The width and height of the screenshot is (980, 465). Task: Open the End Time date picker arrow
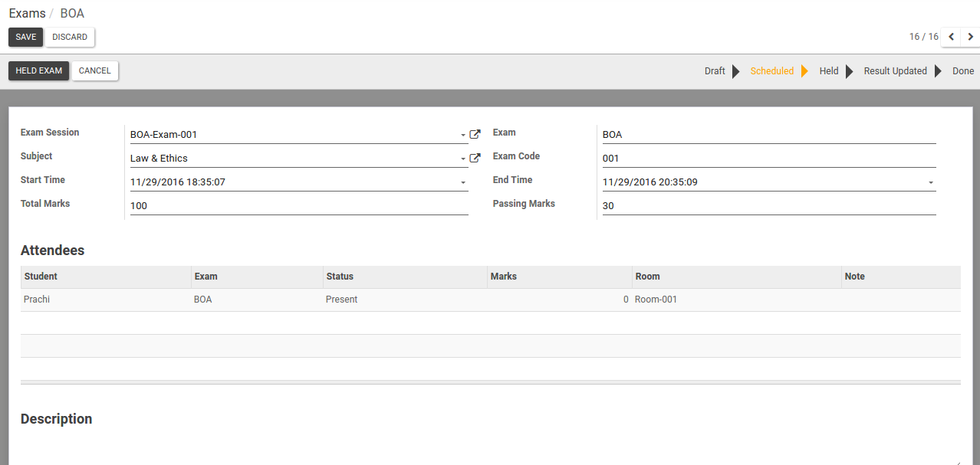click(x=931, y=182)
